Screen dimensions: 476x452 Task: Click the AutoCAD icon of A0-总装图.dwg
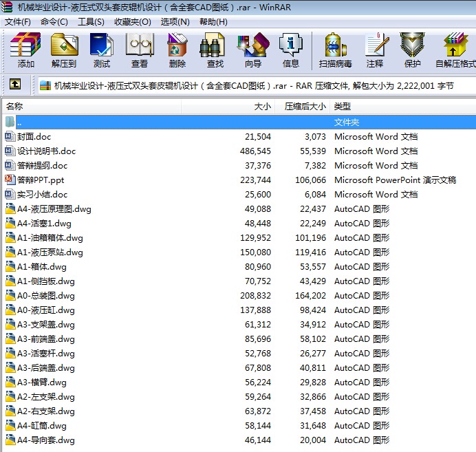pyautogui.click(x=10, y=295)
